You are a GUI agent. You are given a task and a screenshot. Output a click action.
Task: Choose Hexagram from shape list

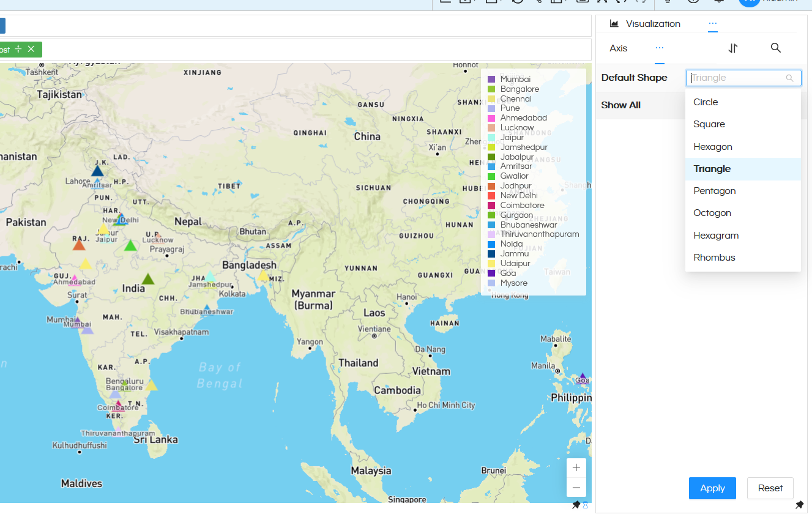pyautogui.click(x=743, y=236)
